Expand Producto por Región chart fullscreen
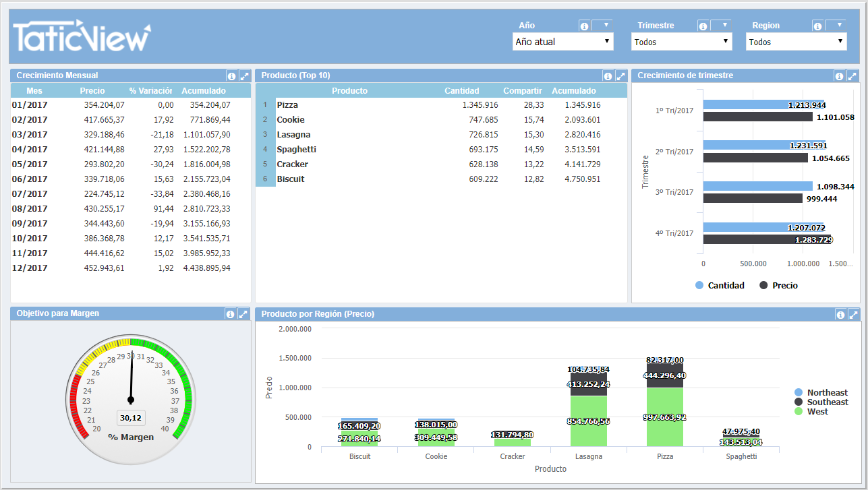The height and width of the screenshot is (490, 868). coord(853,314)
